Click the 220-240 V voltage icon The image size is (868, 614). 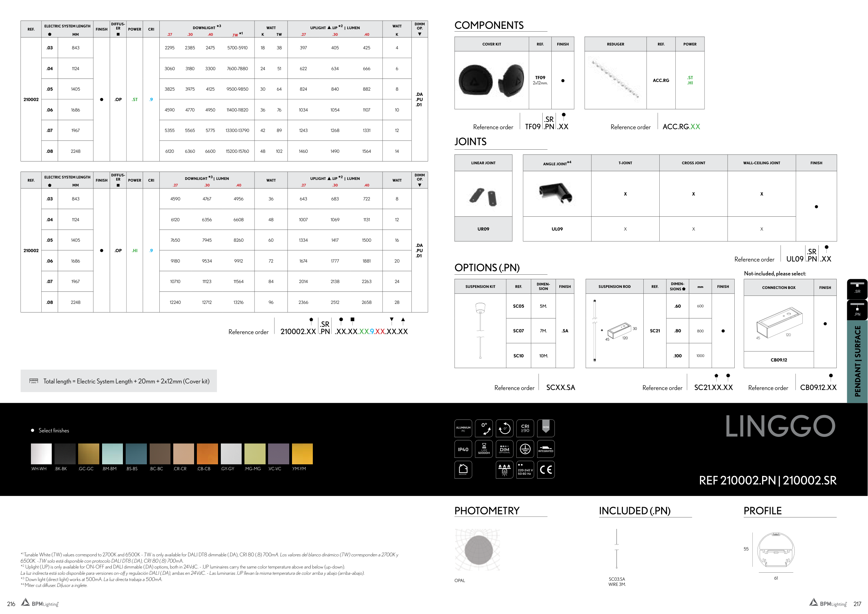(x=525, y=470)
